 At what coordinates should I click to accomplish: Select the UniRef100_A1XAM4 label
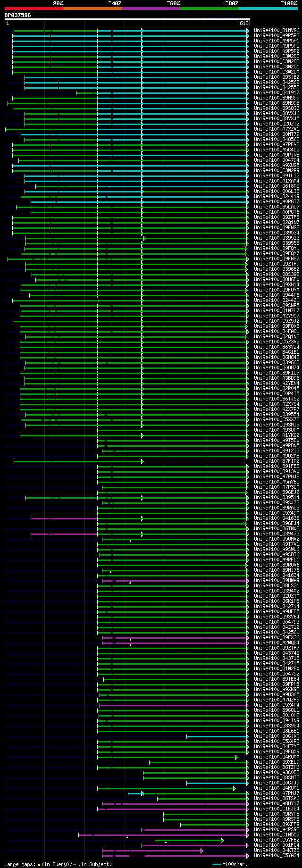(277, 181)
